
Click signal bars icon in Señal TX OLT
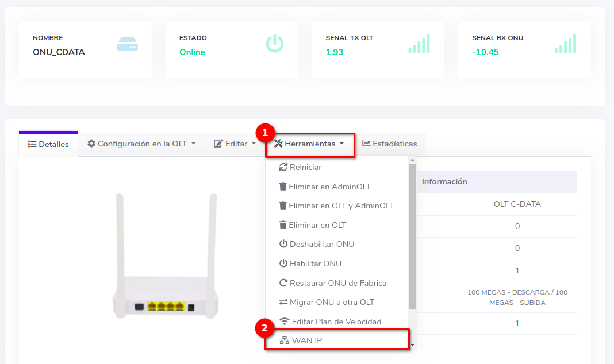(419, 44)
